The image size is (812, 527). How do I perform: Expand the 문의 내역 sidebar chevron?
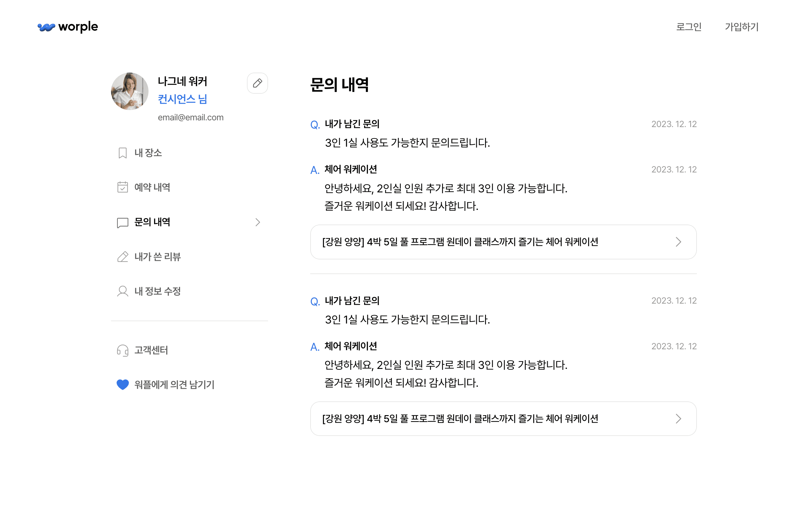257,223
